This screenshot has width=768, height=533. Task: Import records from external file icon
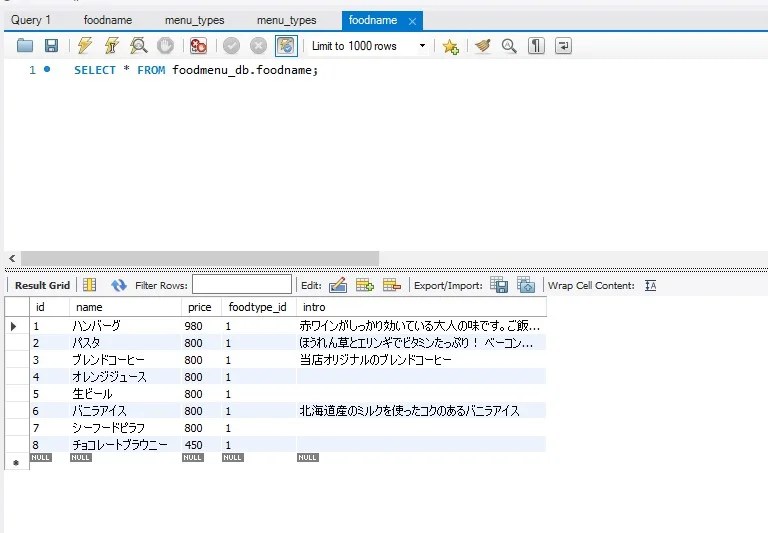click(526, 285)
